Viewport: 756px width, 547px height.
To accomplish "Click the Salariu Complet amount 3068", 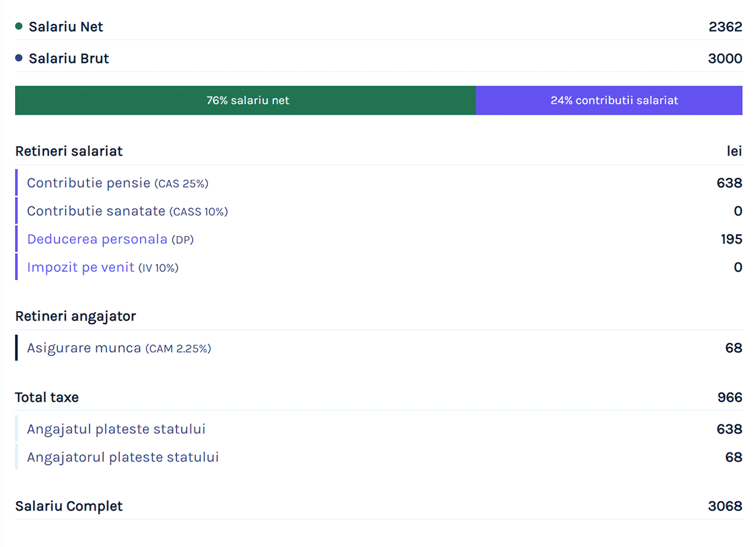I will (x=725, y=506).
